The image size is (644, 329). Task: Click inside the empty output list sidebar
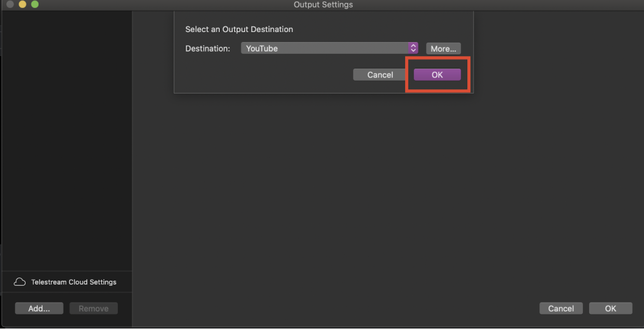(66, 140)
